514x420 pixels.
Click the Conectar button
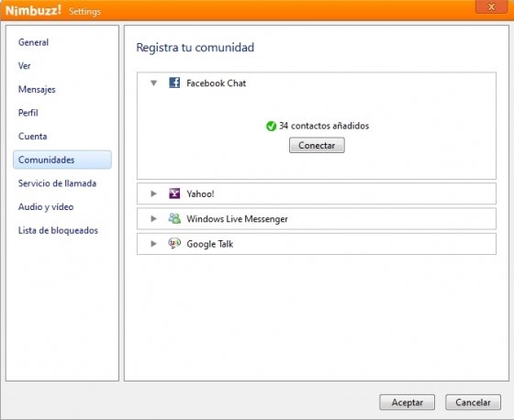317,145
